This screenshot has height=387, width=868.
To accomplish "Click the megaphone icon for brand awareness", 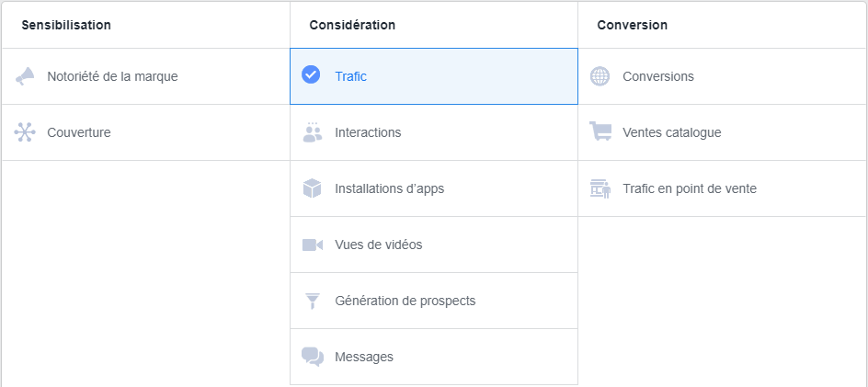I will pos(25,76).
